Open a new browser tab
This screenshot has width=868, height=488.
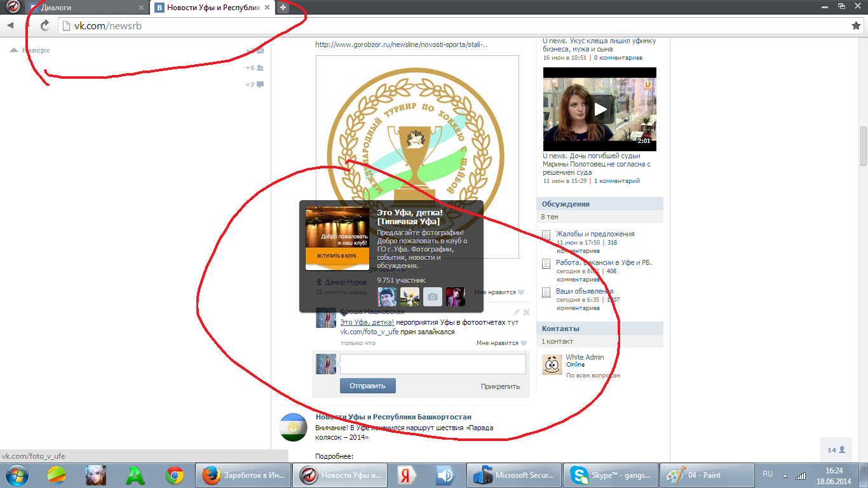coord(283,8)
